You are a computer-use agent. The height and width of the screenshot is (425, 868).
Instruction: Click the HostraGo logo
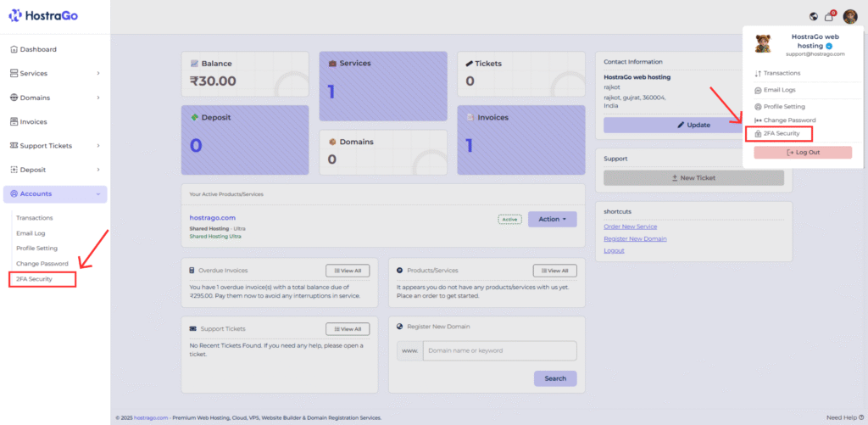pyautogui.click(x=42, y=15)
